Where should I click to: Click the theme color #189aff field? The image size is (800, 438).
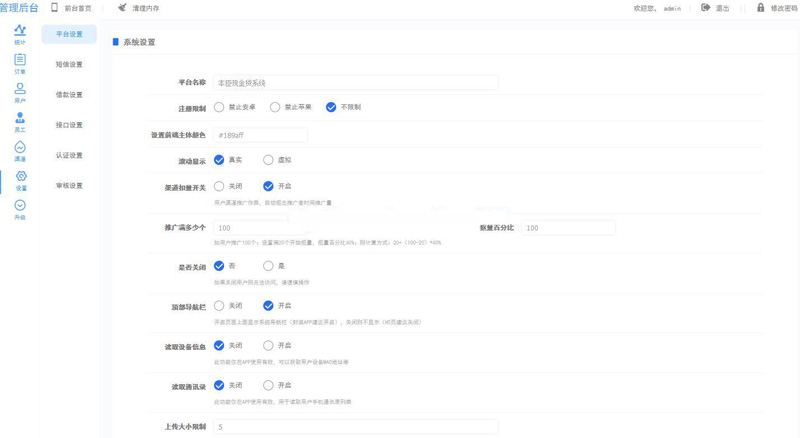click(x=260, y=135)
